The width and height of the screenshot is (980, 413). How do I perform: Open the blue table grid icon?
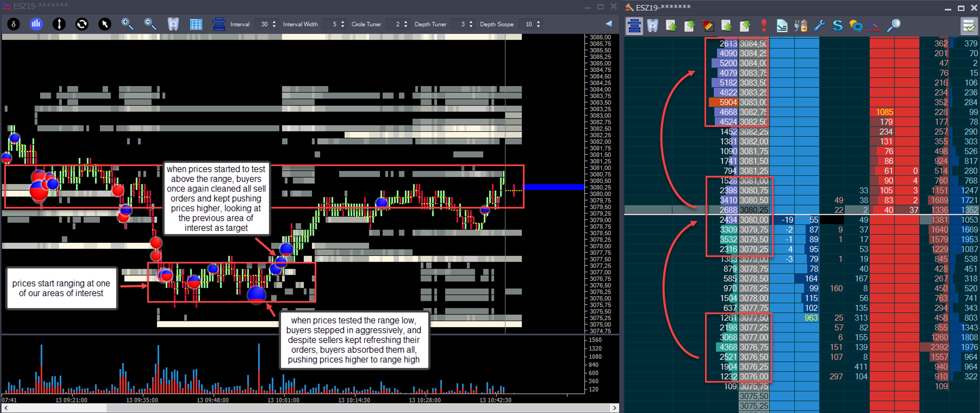pyautogui.click(x=196, y=24)
